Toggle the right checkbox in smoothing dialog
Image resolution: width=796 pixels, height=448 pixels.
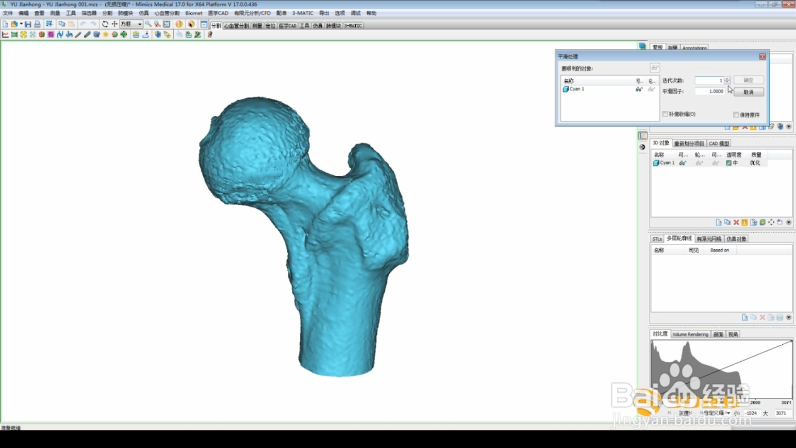pyautogui.click(x=736, y=115)
